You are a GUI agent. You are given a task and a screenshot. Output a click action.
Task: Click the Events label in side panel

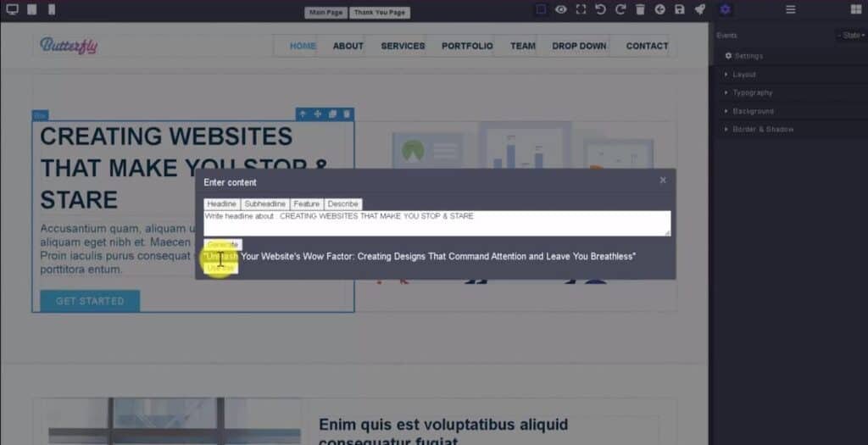[726, 36]
